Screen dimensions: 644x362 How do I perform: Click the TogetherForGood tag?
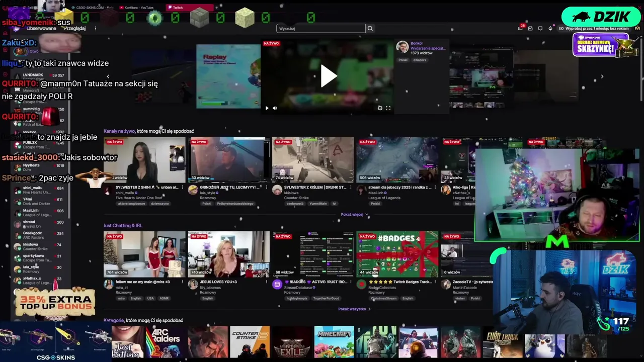326,298
